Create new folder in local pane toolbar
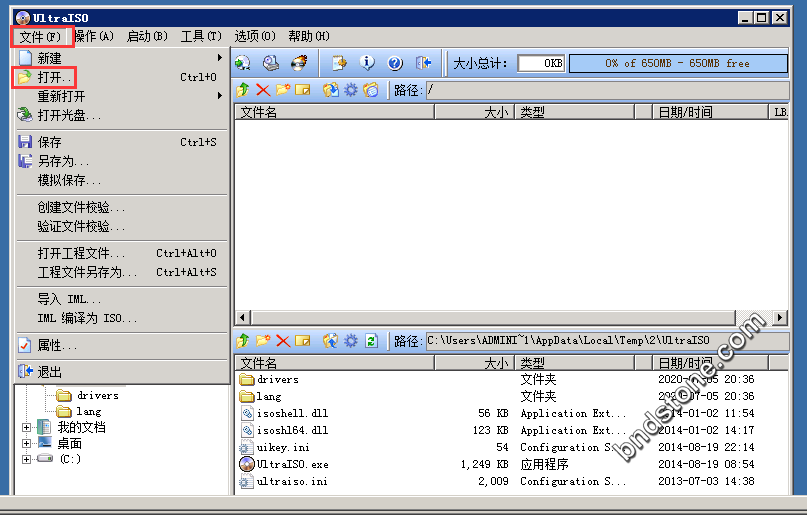This screenshot has width=807, height=515. [x=263, y=341]
